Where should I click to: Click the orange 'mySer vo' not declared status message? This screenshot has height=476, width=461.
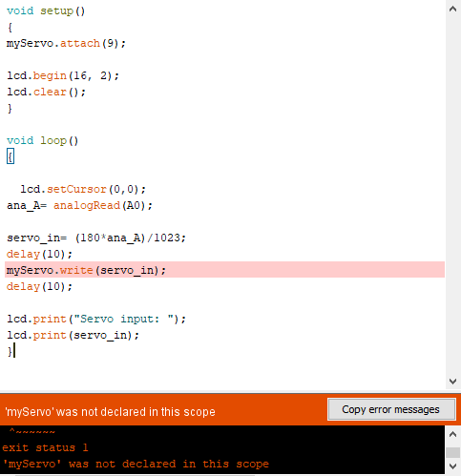pyautogui.click(x=110, y=412)
